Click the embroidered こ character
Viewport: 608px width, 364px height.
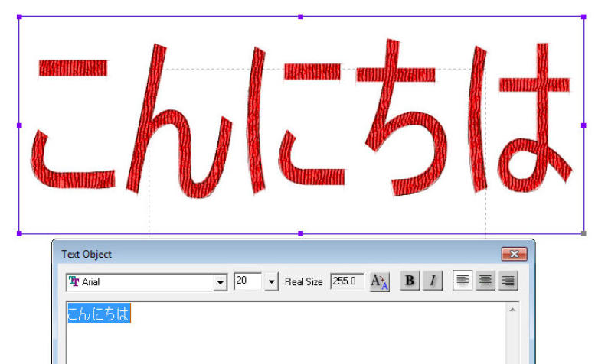click(73, 125)
